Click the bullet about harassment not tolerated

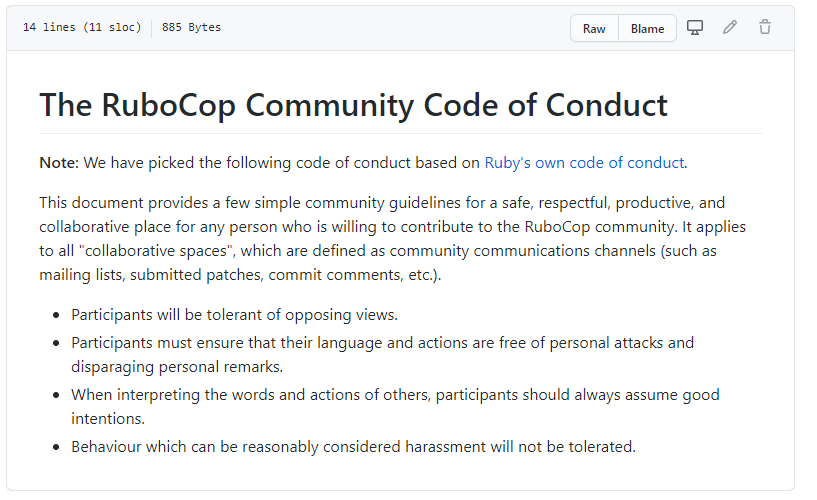tap(353, 446)
